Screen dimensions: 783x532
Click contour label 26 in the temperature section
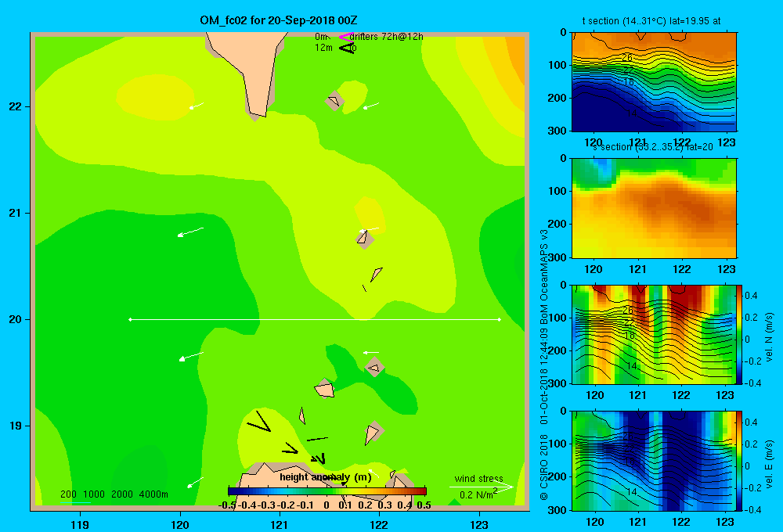click(x=627, y=57)
